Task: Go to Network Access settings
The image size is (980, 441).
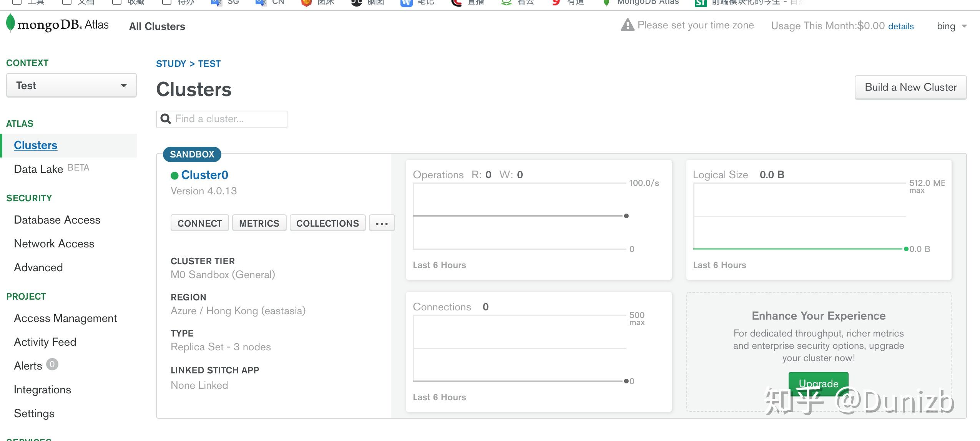Action: click(54, 244)
